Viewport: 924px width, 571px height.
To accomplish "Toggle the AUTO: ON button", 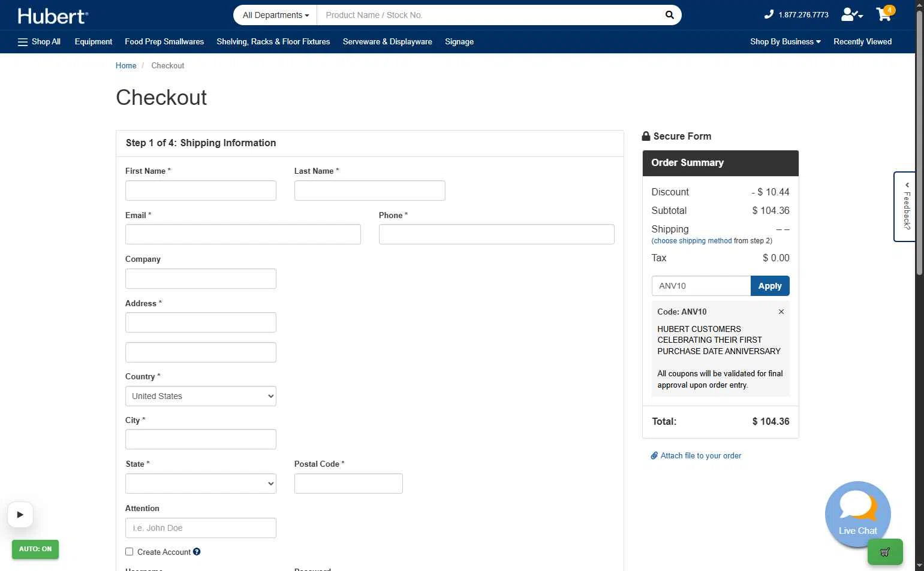I will (35, 549).
